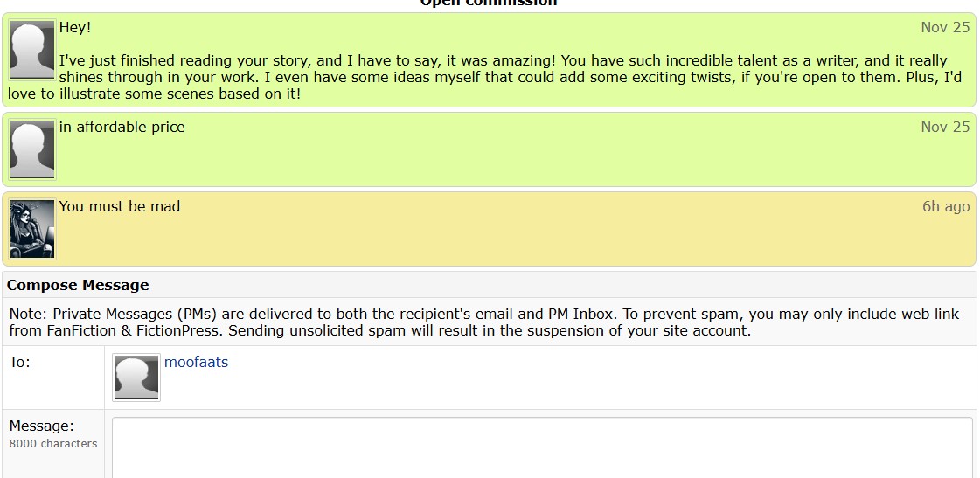Click the "Message:" field label
Image resolution: width=980 pixels, height=478 pixels.
[x=41, y=426]
